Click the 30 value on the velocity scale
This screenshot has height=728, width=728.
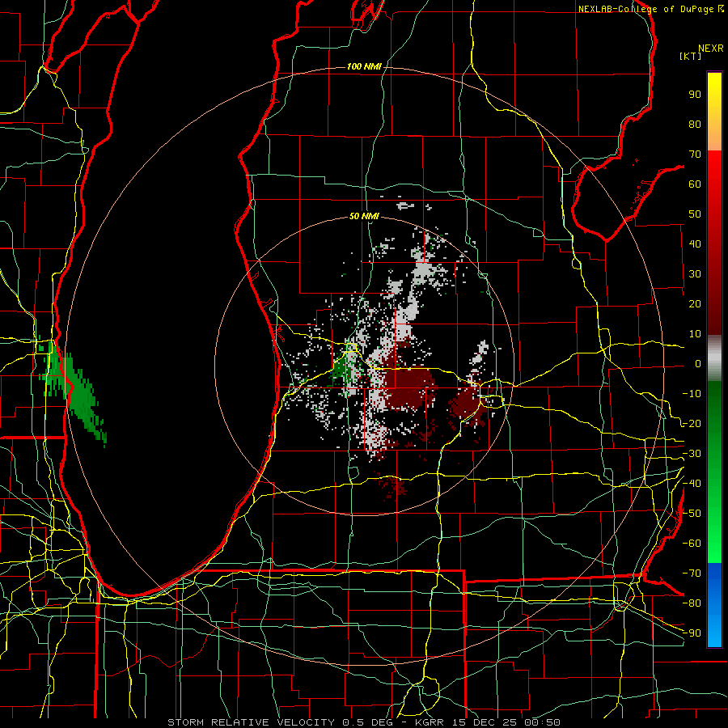695,274
